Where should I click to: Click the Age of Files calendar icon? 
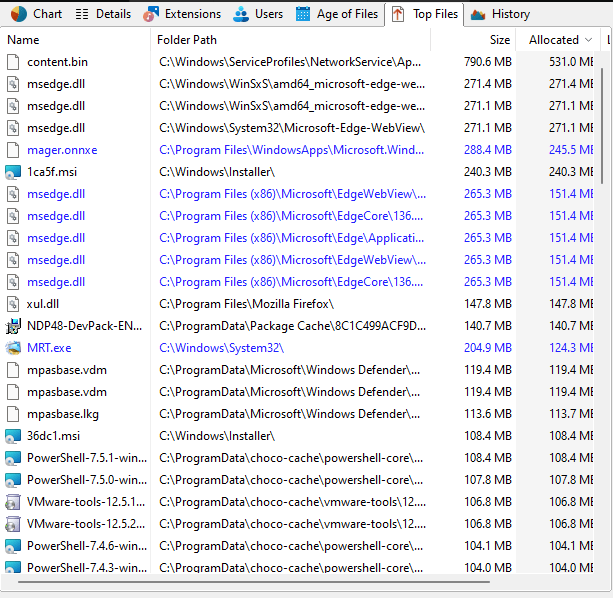(x=303, y=14)
